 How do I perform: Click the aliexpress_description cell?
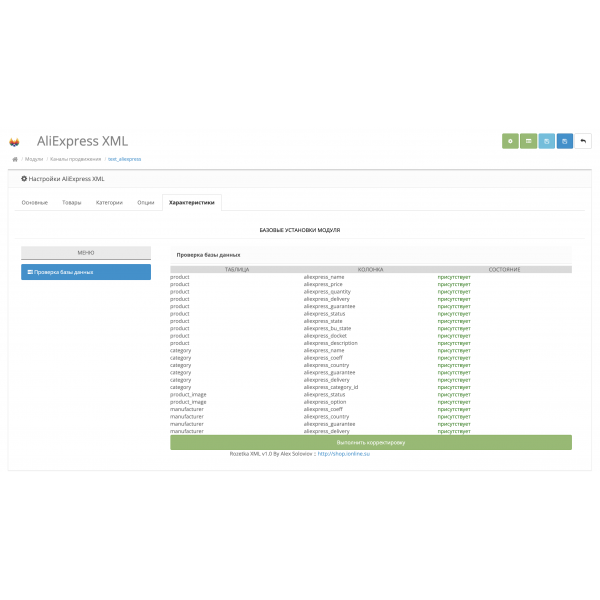click(x=331, y=343)
